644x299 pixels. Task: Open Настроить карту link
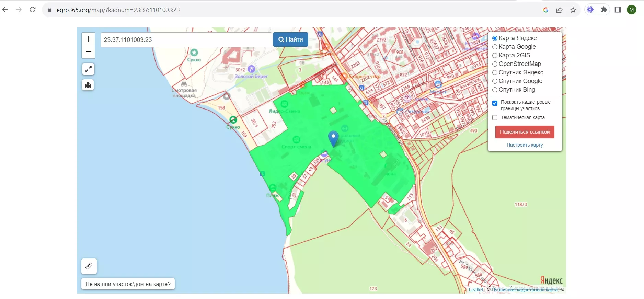coord(525,145)
